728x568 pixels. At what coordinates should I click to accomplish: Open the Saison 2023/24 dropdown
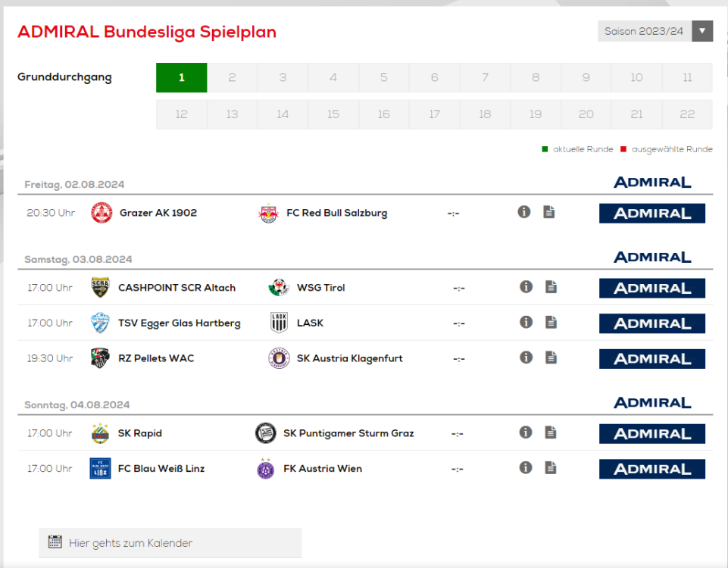coord(644,31)
